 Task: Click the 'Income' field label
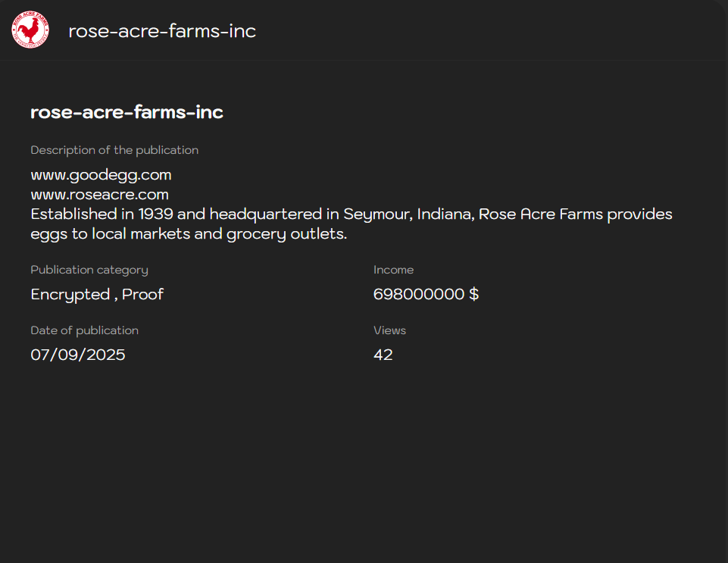[393, 270]
